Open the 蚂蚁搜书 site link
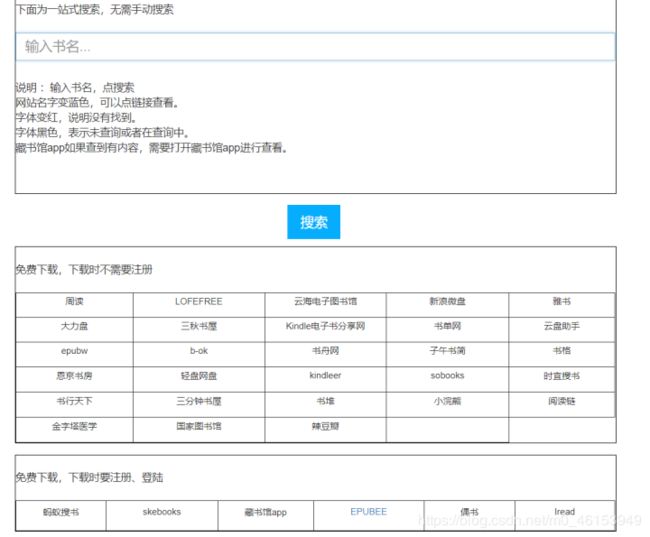650x537 pixels. coord(61,512)
